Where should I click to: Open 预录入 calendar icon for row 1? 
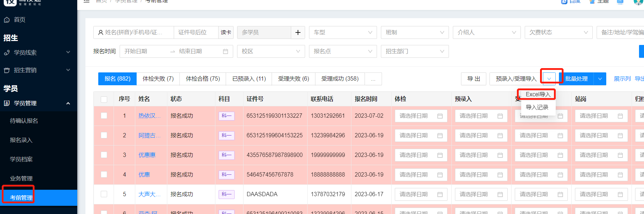pyautogui.click(x=500, y=116)
